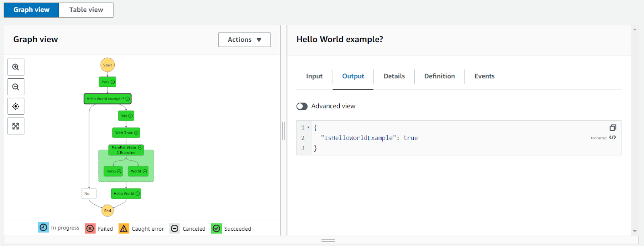Toggle the Advanced view switch

[x=302, y=106]
